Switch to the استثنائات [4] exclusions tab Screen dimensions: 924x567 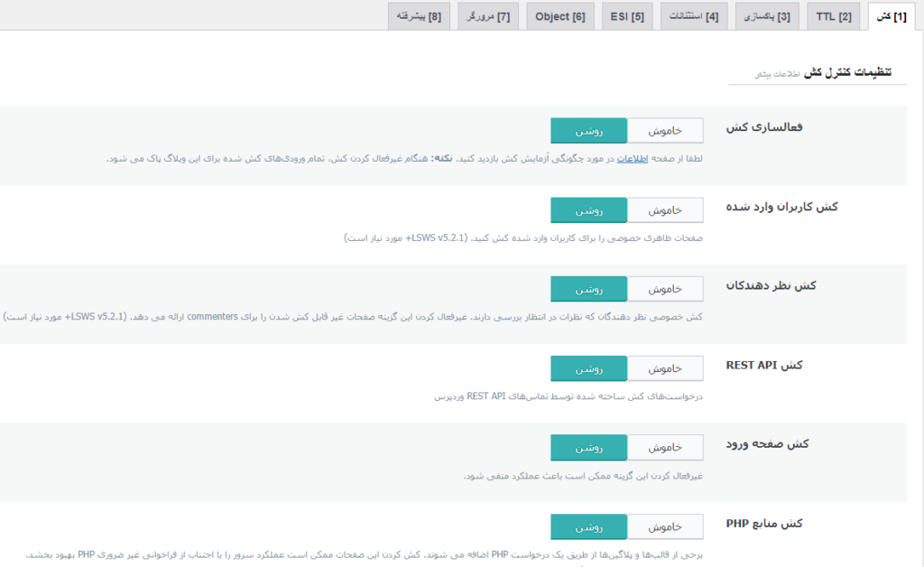pos(693,15)
